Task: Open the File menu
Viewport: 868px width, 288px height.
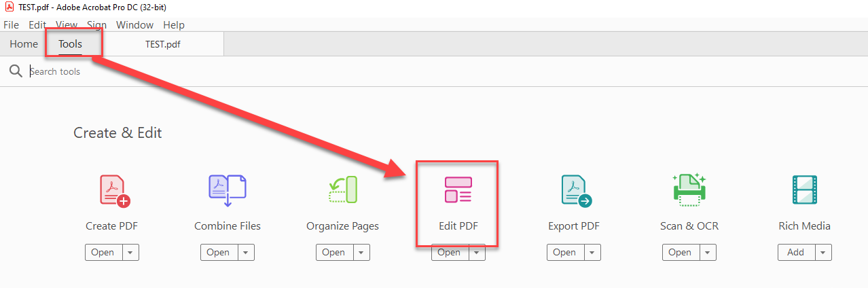Action: pos(11,24)
